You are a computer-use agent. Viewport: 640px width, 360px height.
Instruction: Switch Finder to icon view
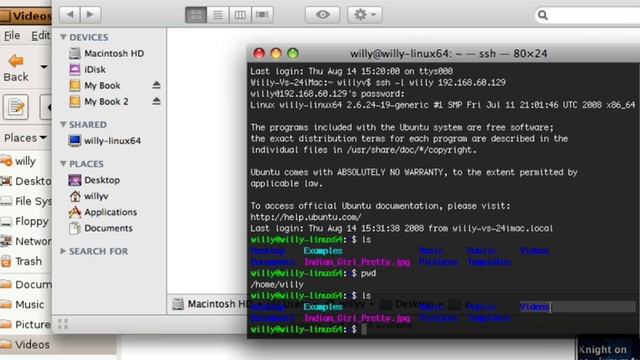[196, 15]
